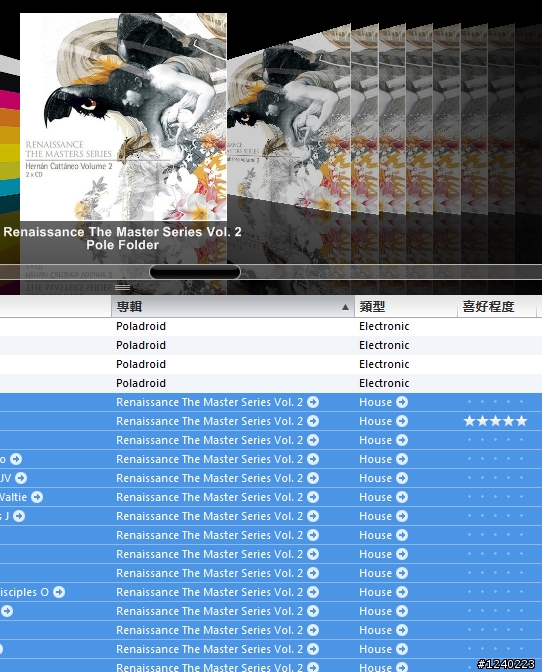Viewport: 542px width, 672px height.
Task: Sort by the 喜好程度 column header
Action: click(x=497, y=306)
